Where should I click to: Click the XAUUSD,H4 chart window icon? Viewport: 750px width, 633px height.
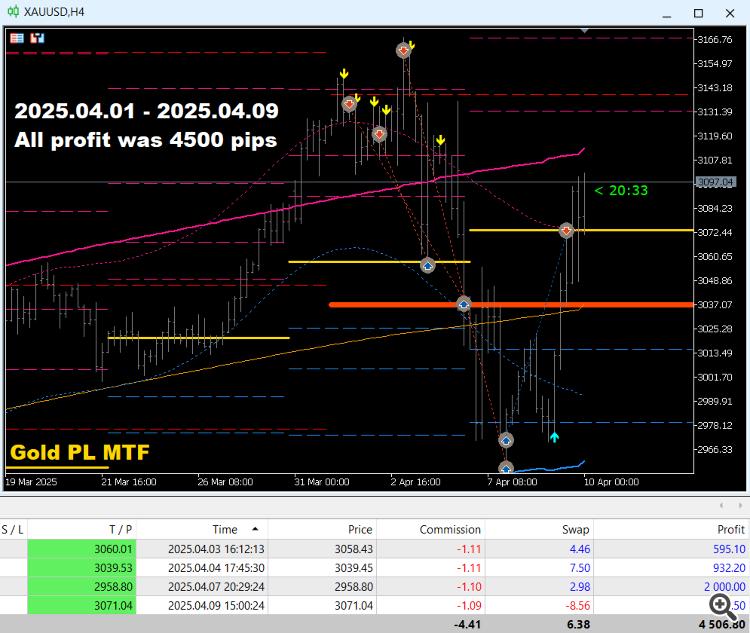click(x=13, y=11)
